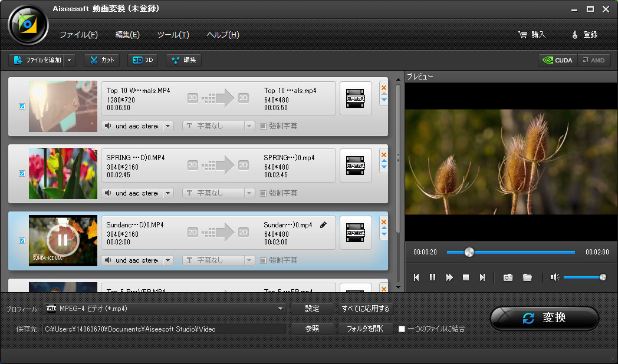Open audio track dropdown for Sundance file
Viewport: 618px width, 364px height.
(168, 260)
